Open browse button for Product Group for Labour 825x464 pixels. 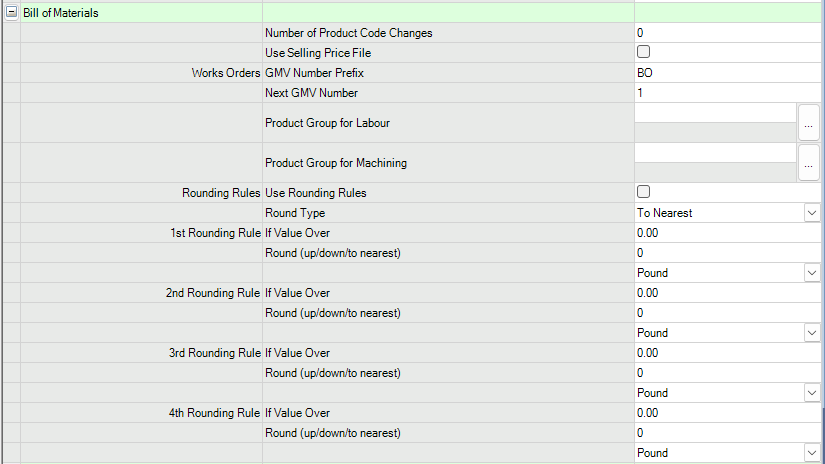pos(808,123)
